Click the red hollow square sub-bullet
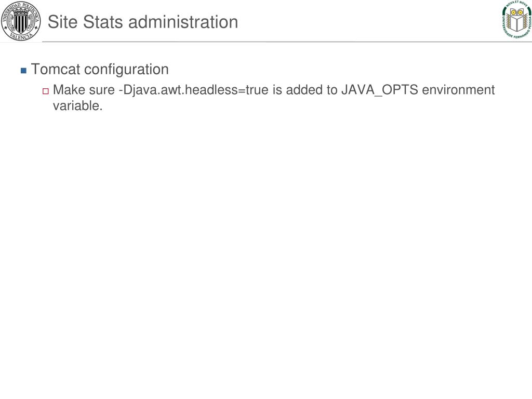Screen dimensions: 532x399 pyautogui.click(x=46, y=91)
